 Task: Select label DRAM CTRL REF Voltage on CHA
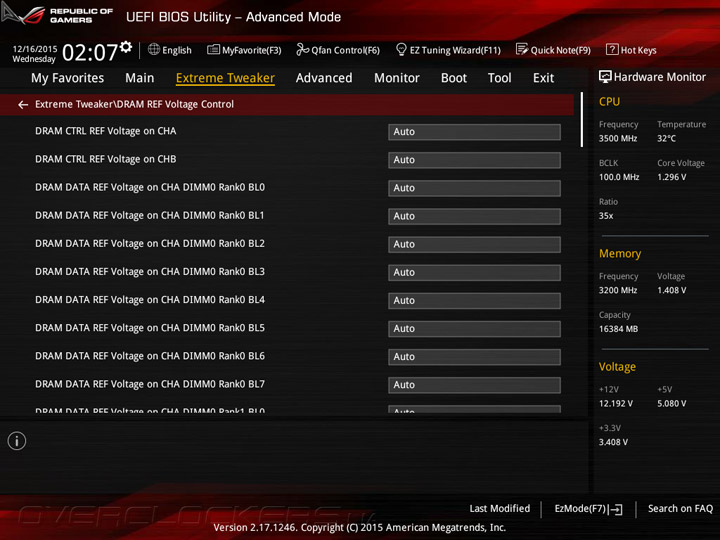coord(106,131)
